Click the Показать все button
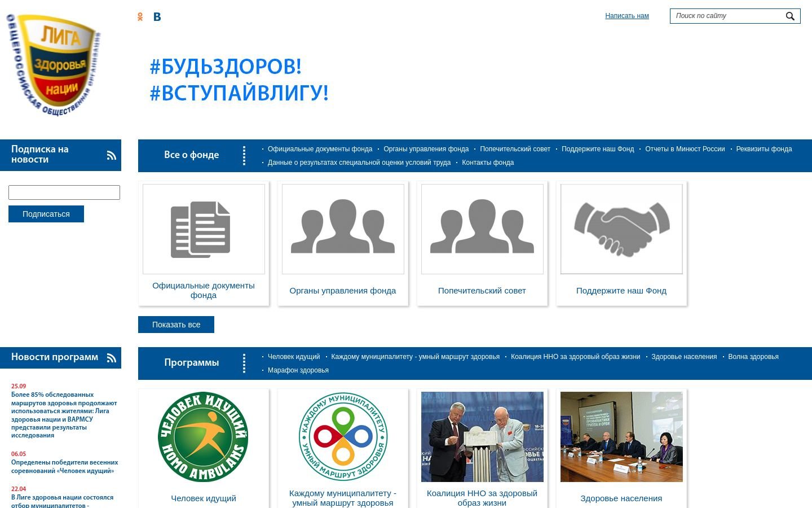Image resolution: width=812 pixels, height=508 pixels. pyautogui.click(x=176, y=325)
